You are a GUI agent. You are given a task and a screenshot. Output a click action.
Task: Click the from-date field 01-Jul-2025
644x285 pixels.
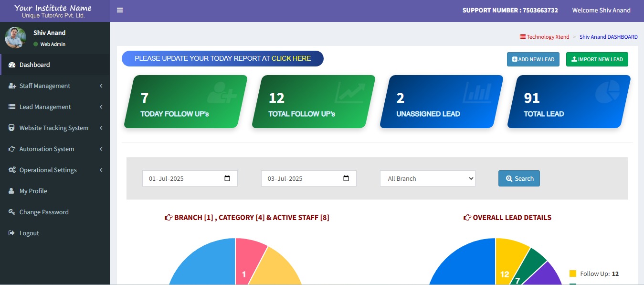(x=190, y=178)
